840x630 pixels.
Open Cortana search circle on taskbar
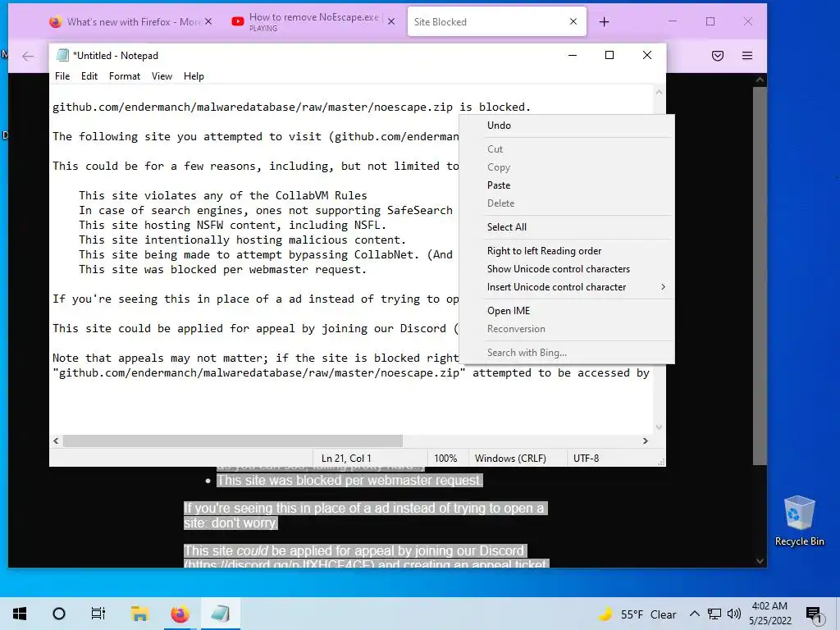(x=59, y=614)
